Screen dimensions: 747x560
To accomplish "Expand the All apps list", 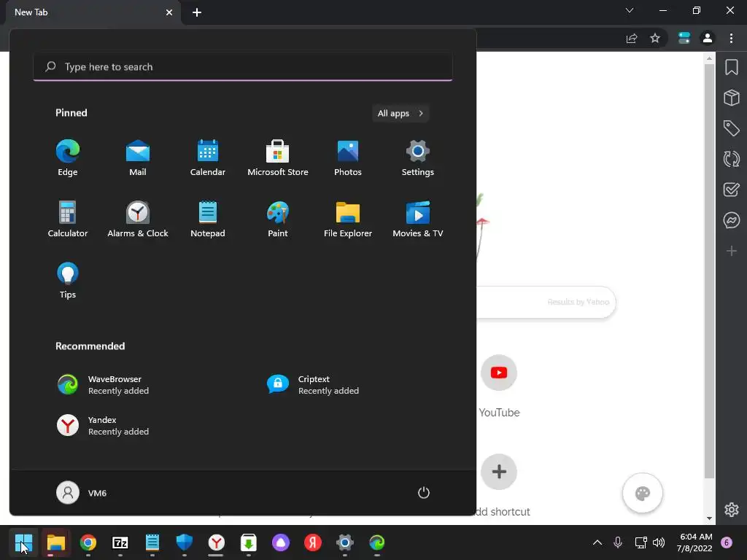I will [x=400, y=113].
